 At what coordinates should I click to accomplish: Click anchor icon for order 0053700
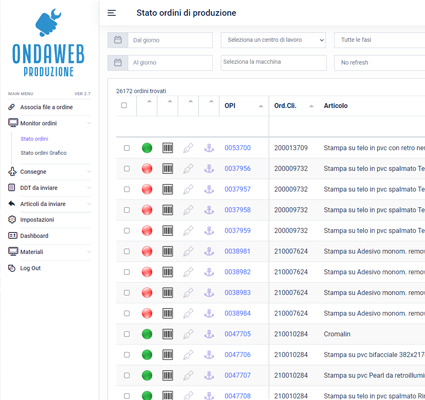209,148
